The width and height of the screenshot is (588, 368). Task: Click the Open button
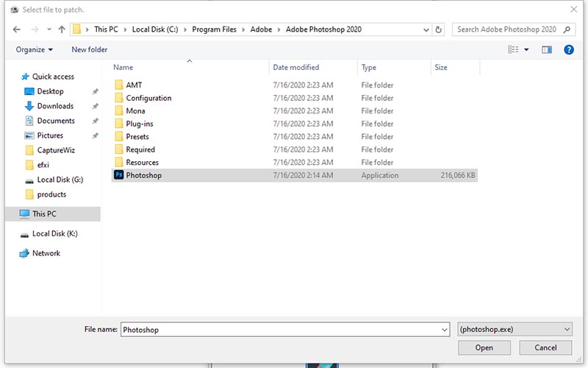click(x=484, y=347)
